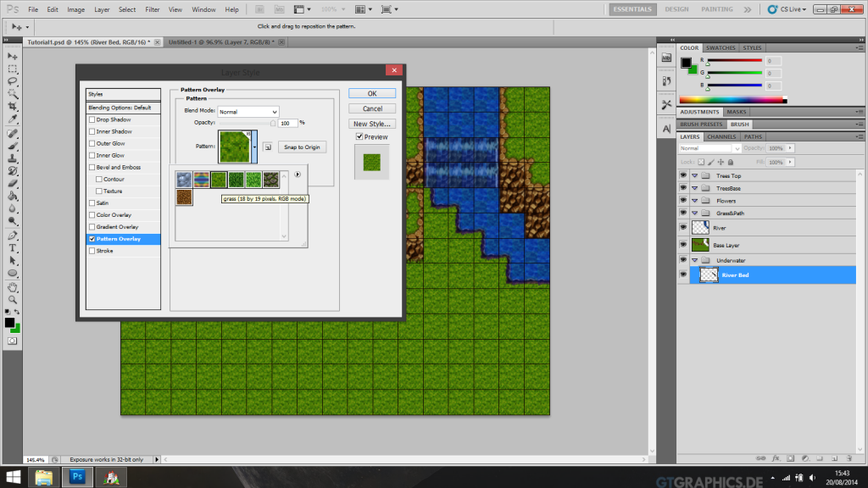The height and width of the screenshot is (488, 868).
Task: Open layer blend mode Normal dropdown
Action: point(709,148)
